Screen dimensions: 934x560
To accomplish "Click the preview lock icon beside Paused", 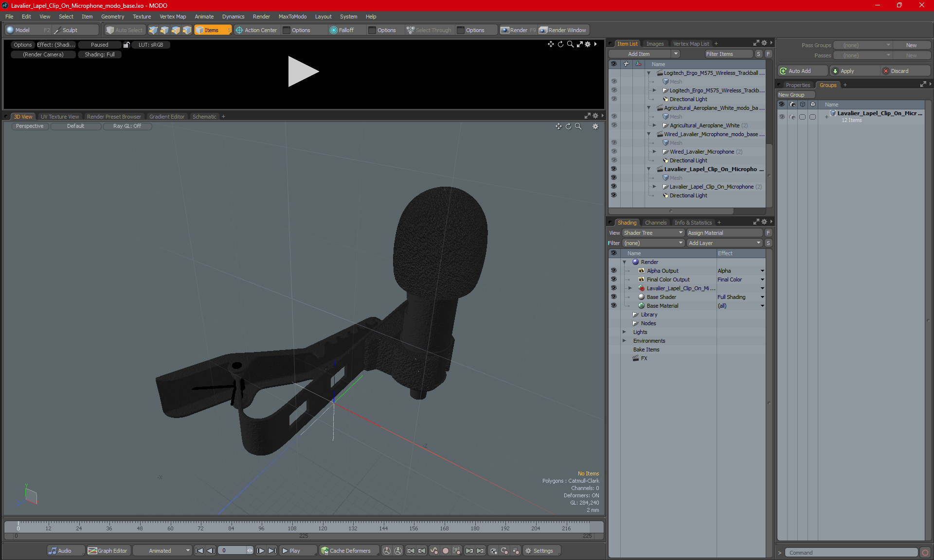I will pyautogui.click(x=126, y=45).
